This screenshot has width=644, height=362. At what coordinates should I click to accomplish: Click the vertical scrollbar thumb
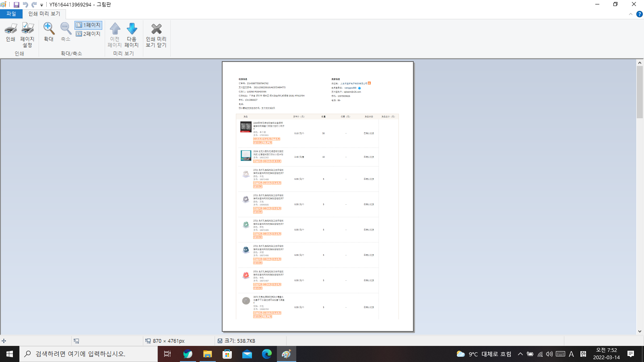click(640, 92)
